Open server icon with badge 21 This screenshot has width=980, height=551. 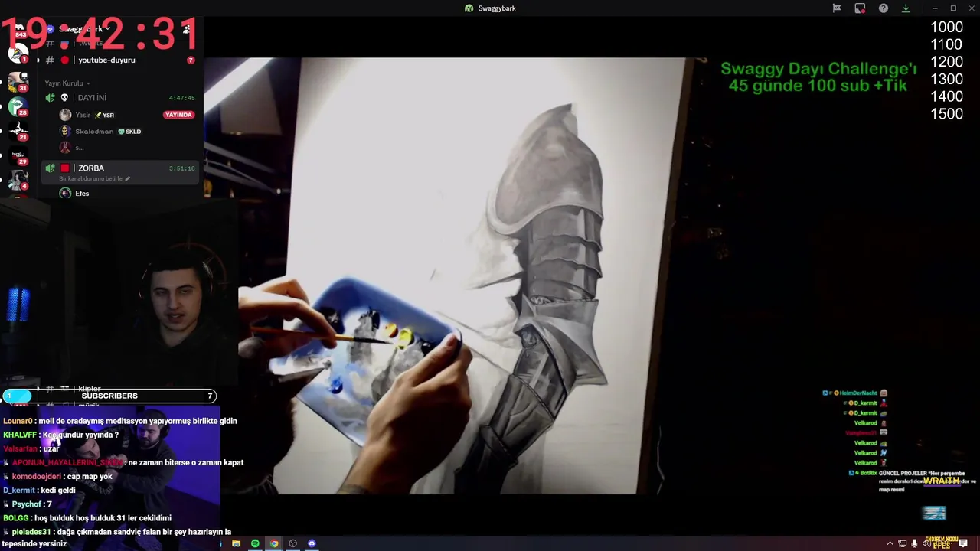coord(18,131)
